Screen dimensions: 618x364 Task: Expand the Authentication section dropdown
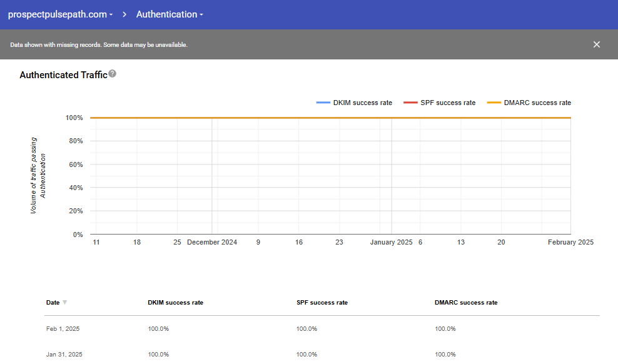tap(170, 14)
